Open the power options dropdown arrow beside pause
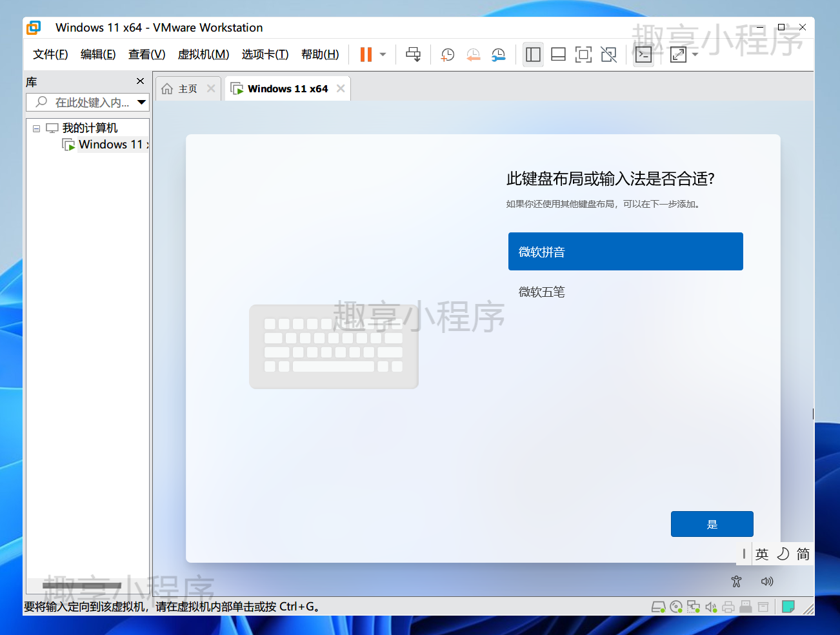The width and height of the screenshot is (840, 635). (x=383, y=54)
